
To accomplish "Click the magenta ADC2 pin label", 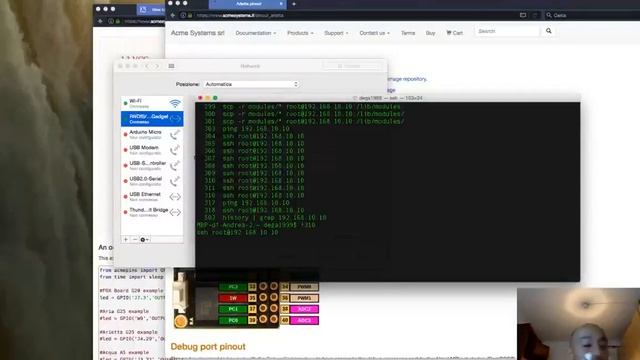I will (304, 309).
